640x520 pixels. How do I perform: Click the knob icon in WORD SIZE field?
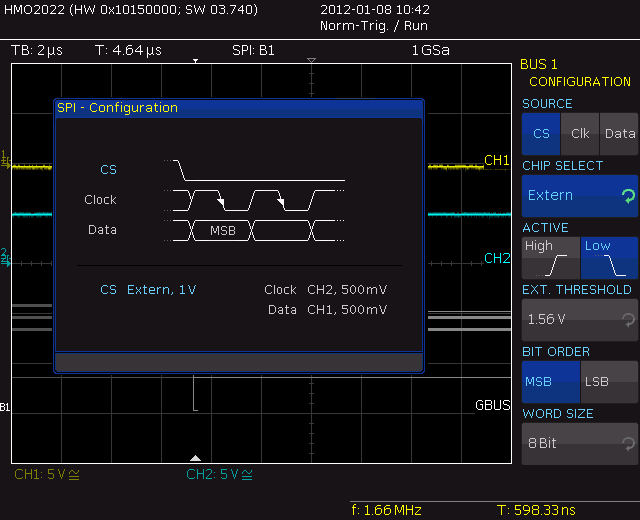tap(627, 443)
